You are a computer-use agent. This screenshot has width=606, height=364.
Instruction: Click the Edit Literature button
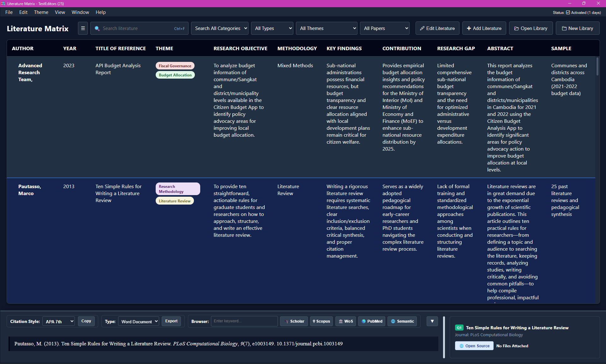pyautogui.click(x=437, y=28)
